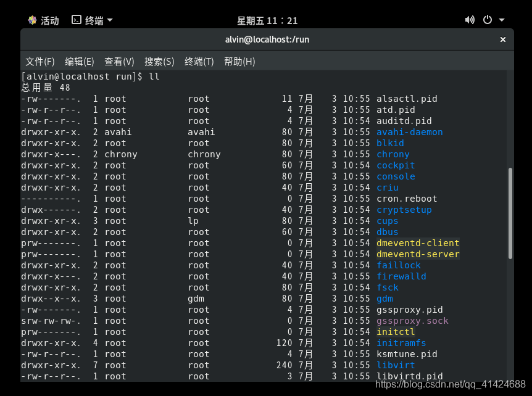Open the clock showing 星期五 11:21

pyautogui.click(x=267, y=21)
